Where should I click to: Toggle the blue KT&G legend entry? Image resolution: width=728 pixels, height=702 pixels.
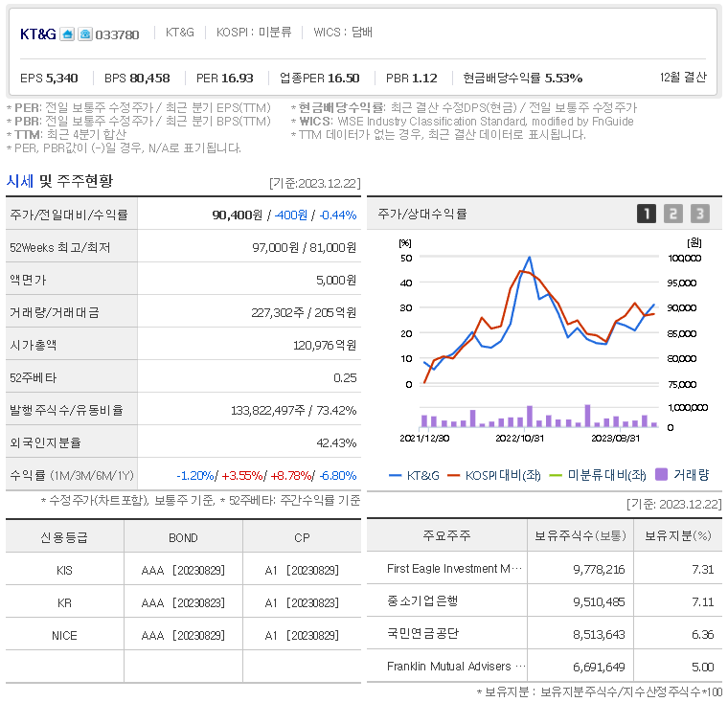(x=414, y=475)
